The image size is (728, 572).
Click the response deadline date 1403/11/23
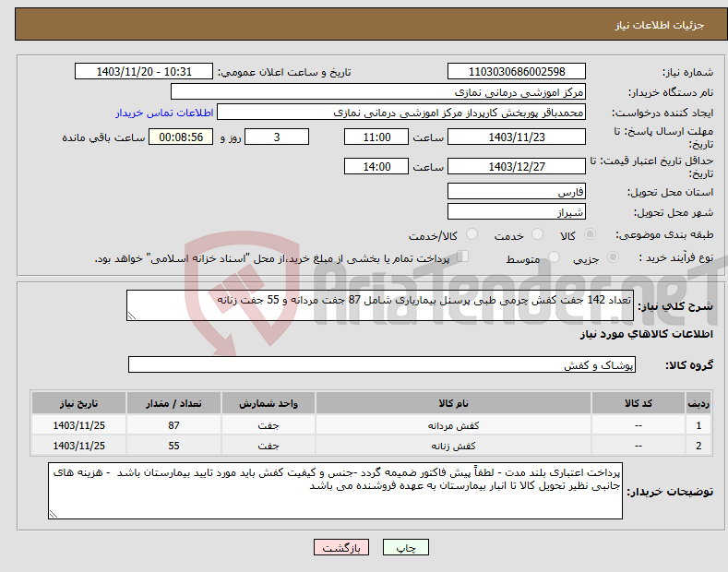pyautogui.click(x=517, y=137)
